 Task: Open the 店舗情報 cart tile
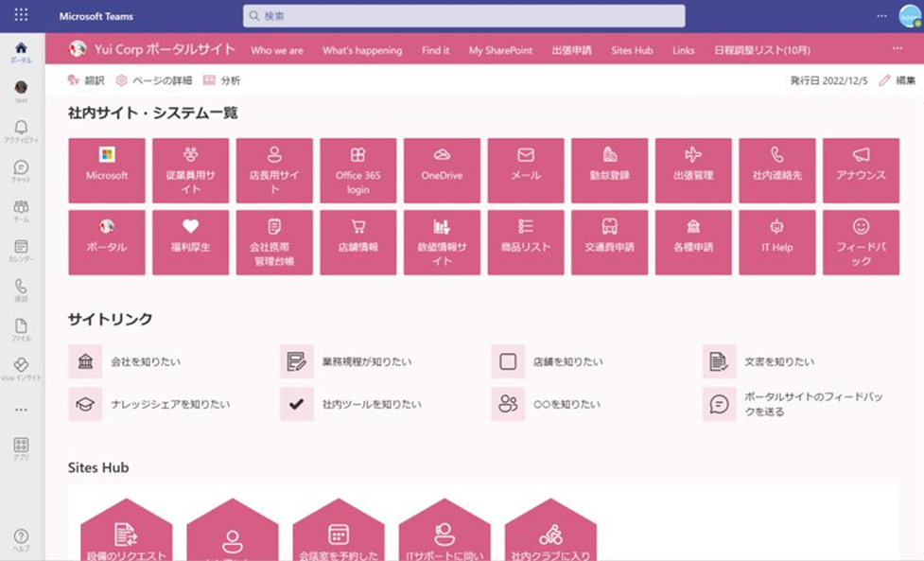[x=357, y=242]
